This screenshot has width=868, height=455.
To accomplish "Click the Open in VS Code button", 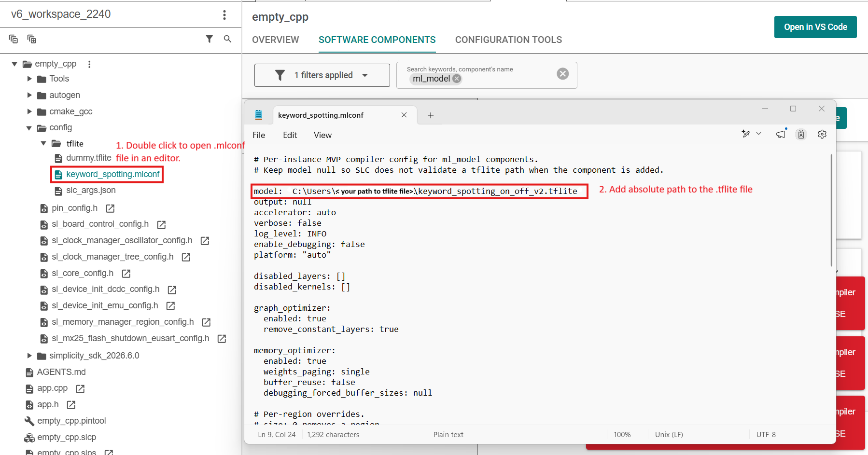I will [x=815, y=27].
